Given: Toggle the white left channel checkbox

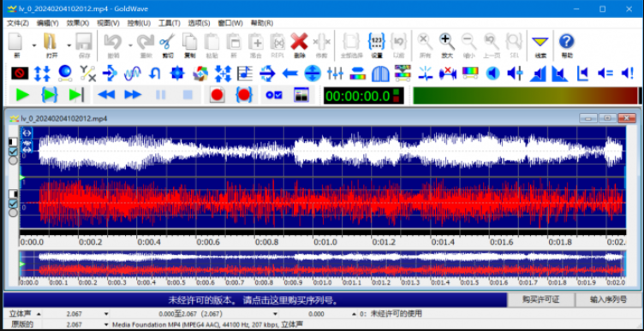Looking at the screenshot, I should pyautogui.click(x=13, y=151).
